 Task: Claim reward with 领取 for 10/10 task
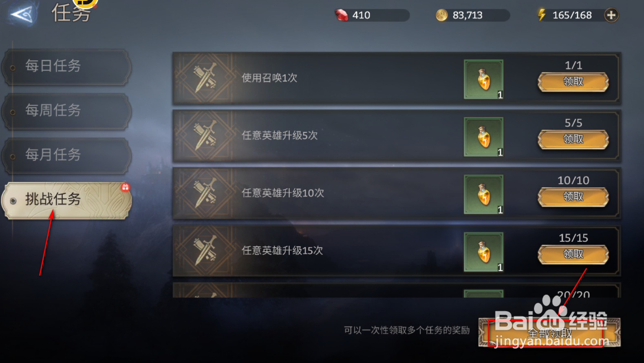[573, 197]
